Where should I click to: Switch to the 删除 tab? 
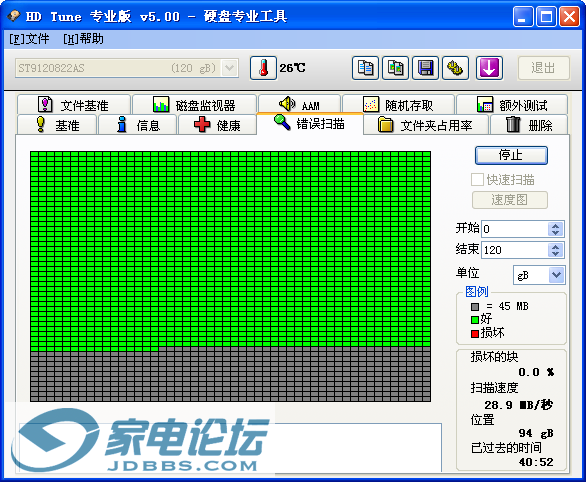(529, 125)
